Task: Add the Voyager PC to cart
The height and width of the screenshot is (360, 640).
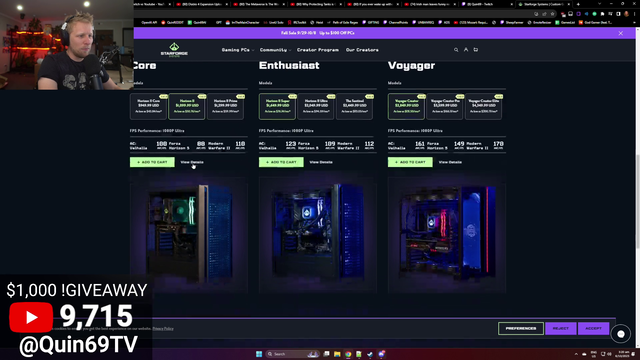Action: click(410, 162)
